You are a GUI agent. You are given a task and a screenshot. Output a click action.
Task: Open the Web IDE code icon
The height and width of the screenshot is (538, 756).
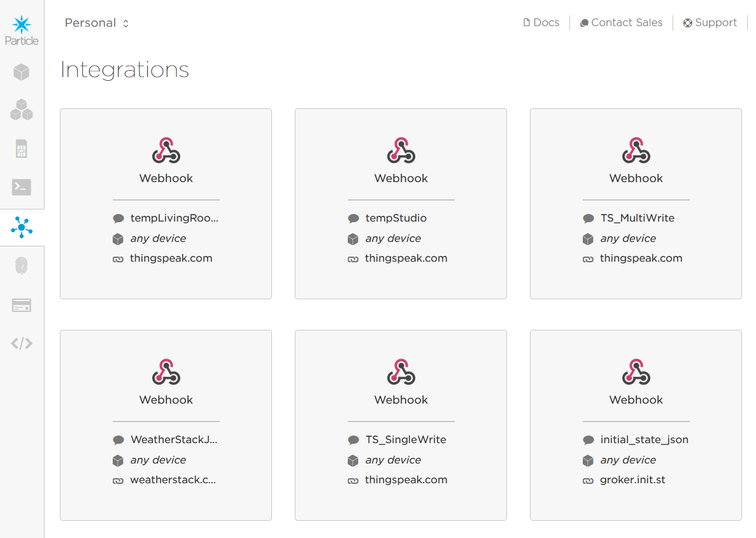(22, 343)
